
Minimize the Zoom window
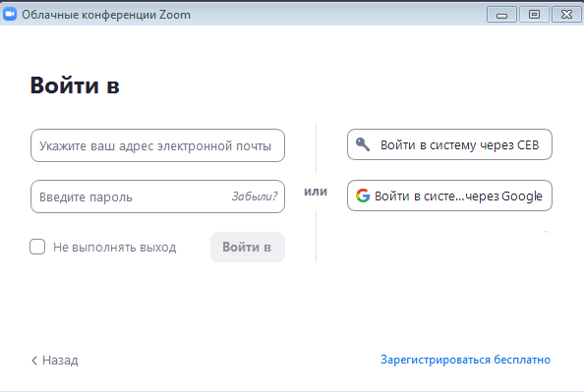(x=501, y=15)
